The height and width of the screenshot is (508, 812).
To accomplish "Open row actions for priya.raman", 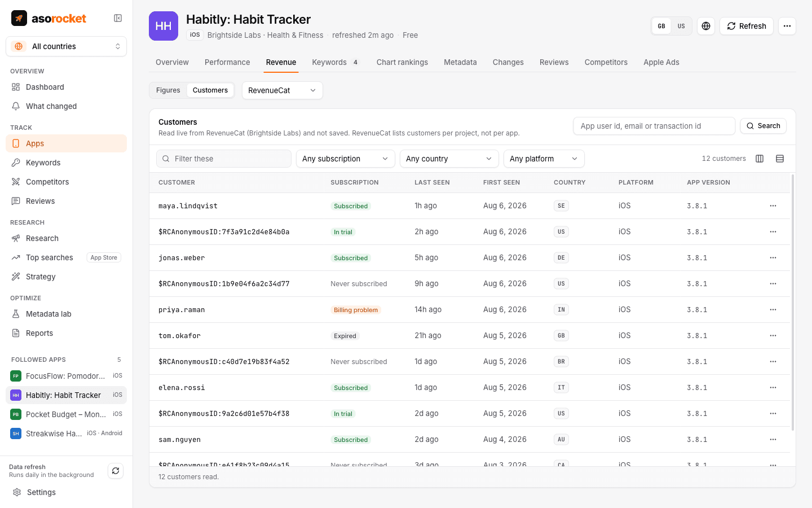I will click(773, 310).
